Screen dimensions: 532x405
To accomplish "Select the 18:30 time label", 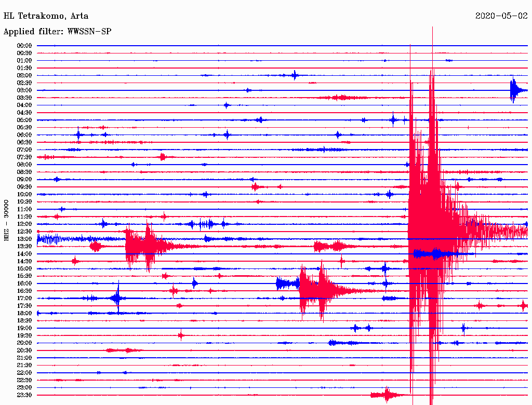I will pyautogui.click(x=24, y=321).
